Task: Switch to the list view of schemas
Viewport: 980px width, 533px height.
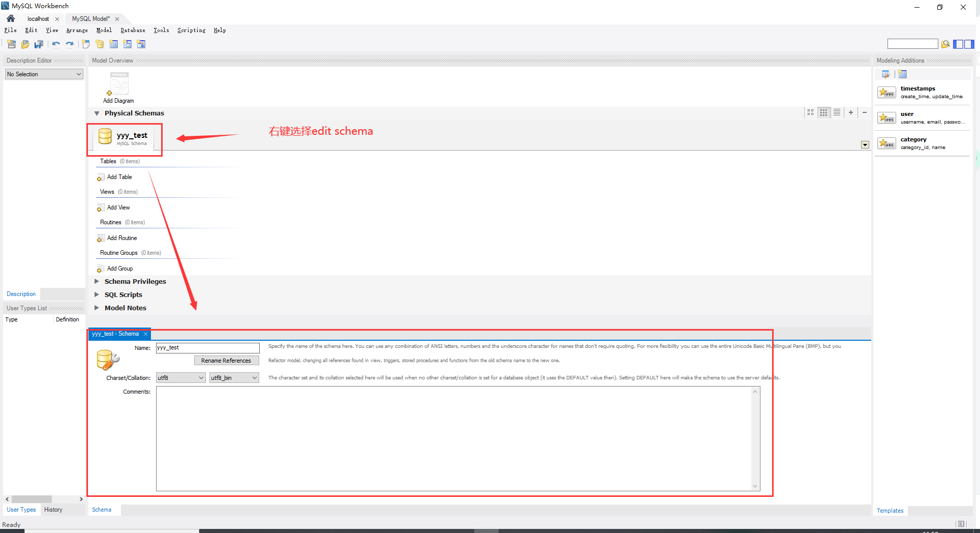Action: click(837, 112)
